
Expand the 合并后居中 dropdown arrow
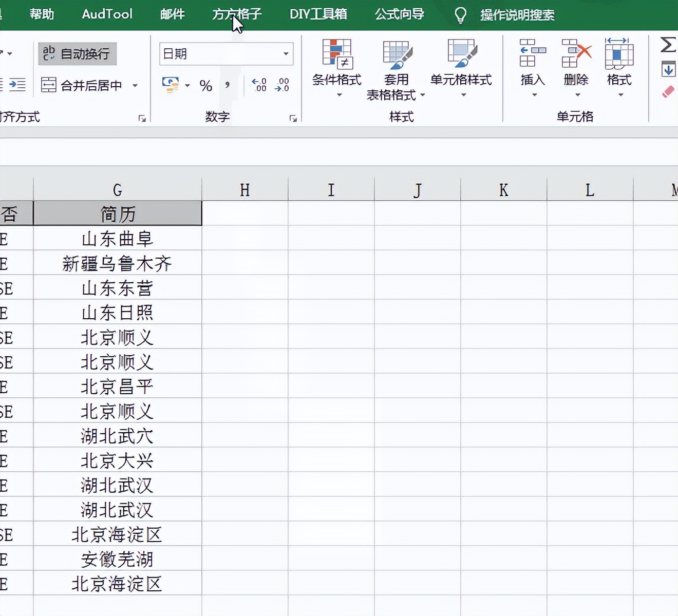click(135, 85)
